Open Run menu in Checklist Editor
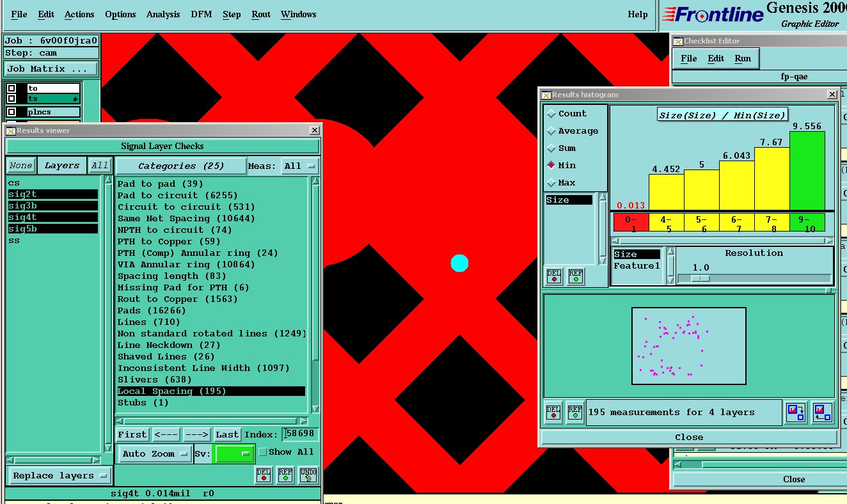 pos(743,58)
